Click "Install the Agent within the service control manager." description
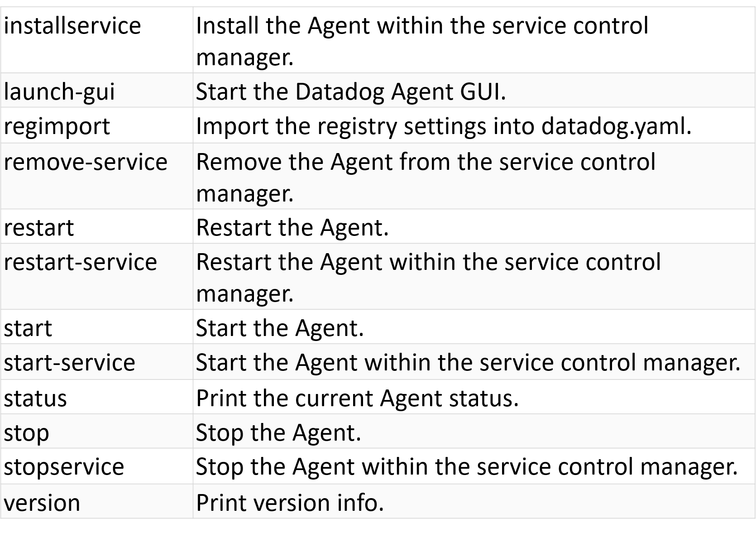 click(422, 41)
